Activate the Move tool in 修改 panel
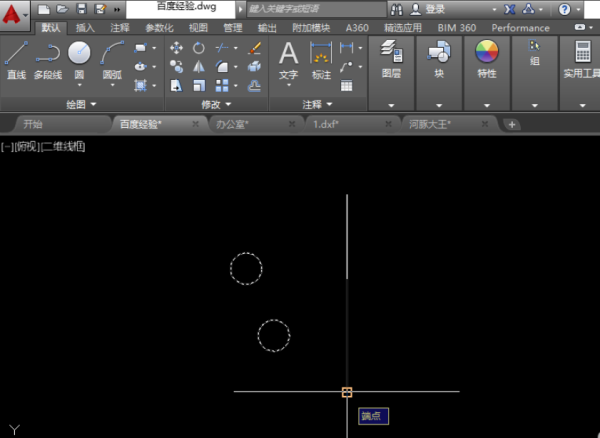 [176, 48]
